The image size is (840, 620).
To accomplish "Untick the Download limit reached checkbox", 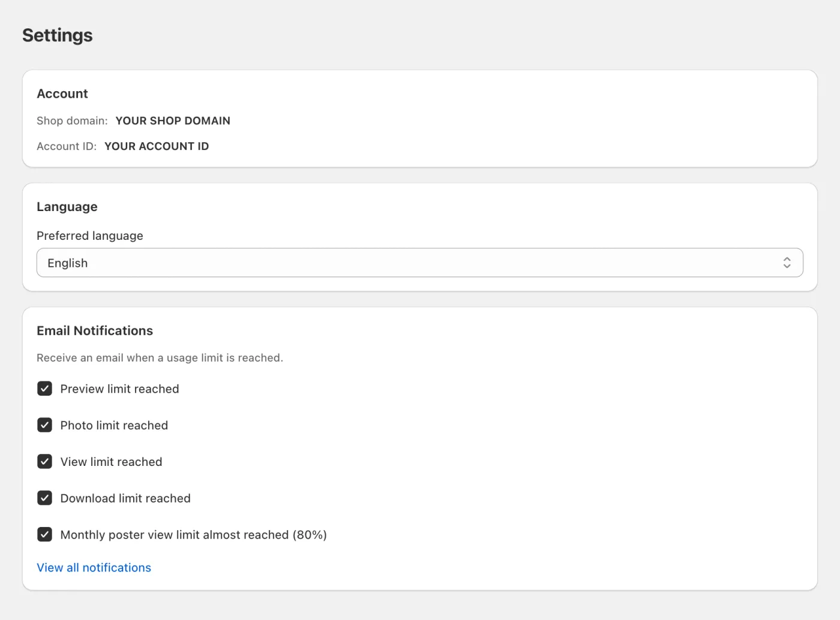I will point(44,498).
